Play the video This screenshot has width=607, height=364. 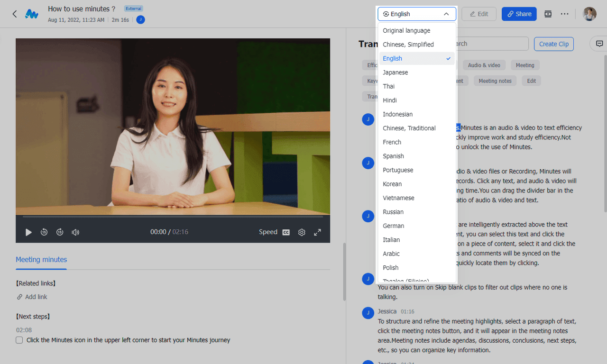28,232
